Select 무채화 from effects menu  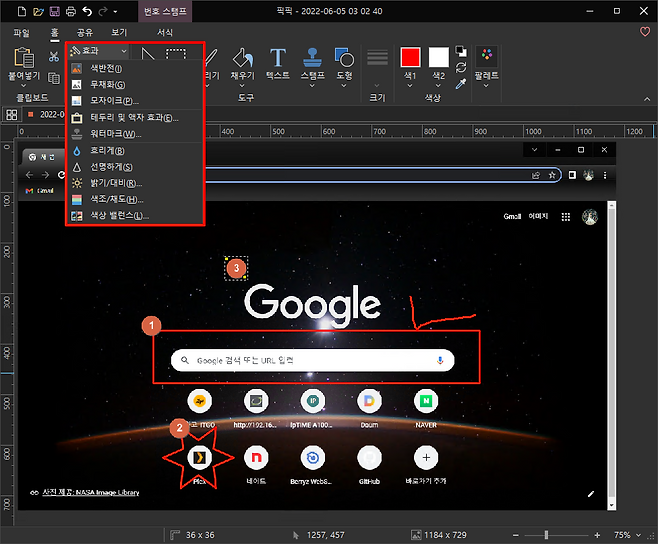[135, 85]
